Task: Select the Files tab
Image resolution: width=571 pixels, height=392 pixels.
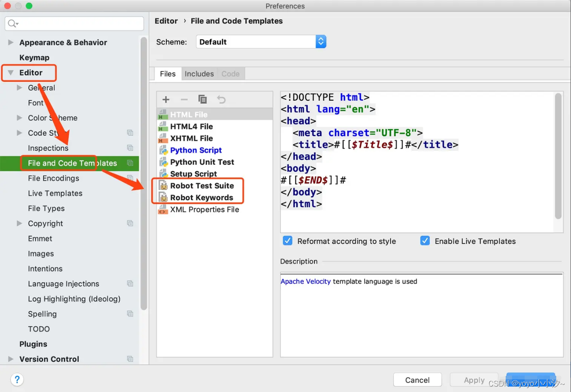Action: [x=167, y=73]
